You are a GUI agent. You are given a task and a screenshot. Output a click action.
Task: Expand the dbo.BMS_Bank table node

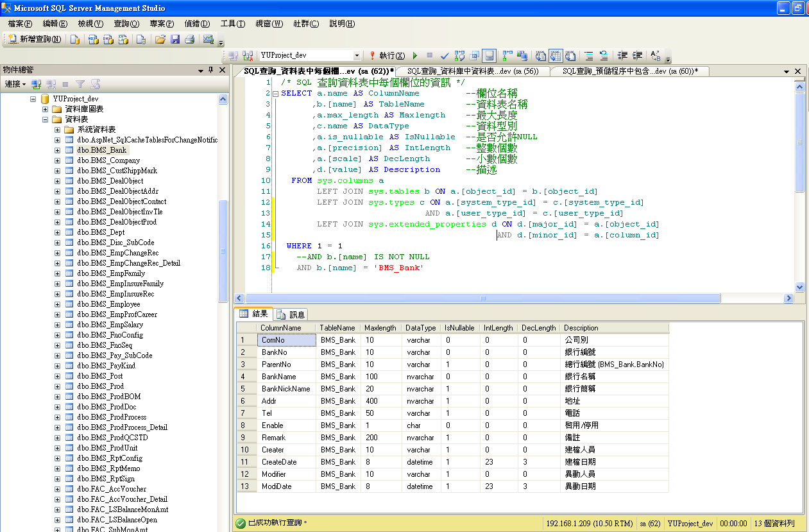tap(58, 150)
